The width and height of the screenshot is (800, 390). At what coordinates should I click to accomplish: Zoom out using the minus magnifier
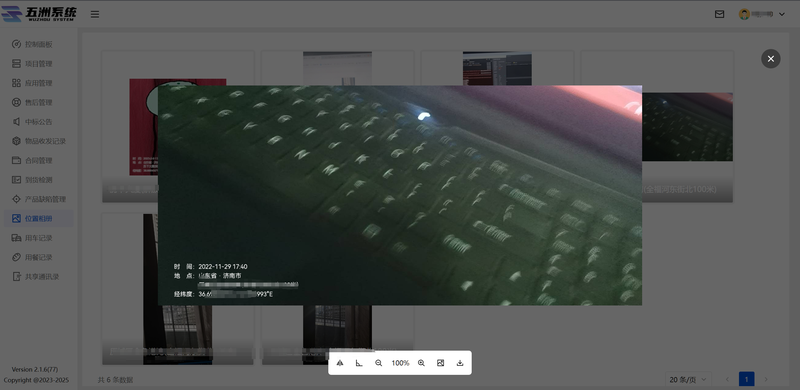pos(379,363)
